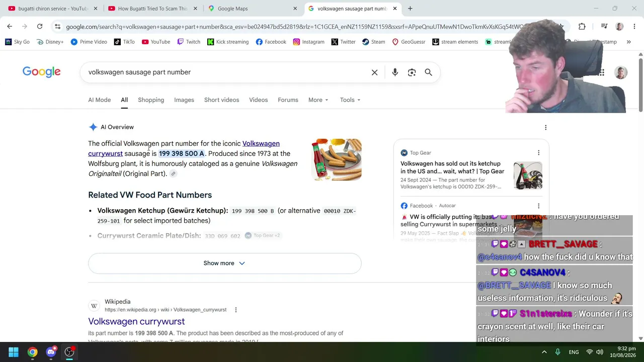Open the GeoGuessr bookmark

pyautogui.click(x=409, y=42)
